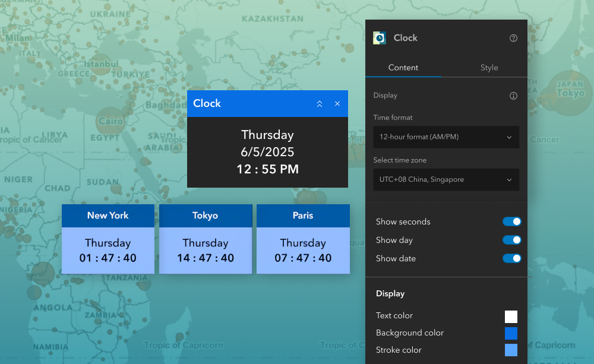Select the Content tab
594x364 pixels.
(x=403, y=68)
